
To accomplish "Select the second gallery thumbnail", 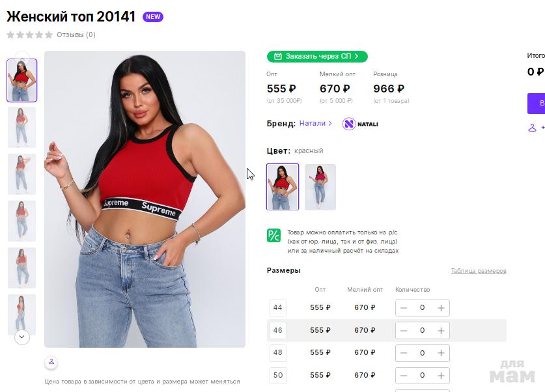I will click(21, 127).
